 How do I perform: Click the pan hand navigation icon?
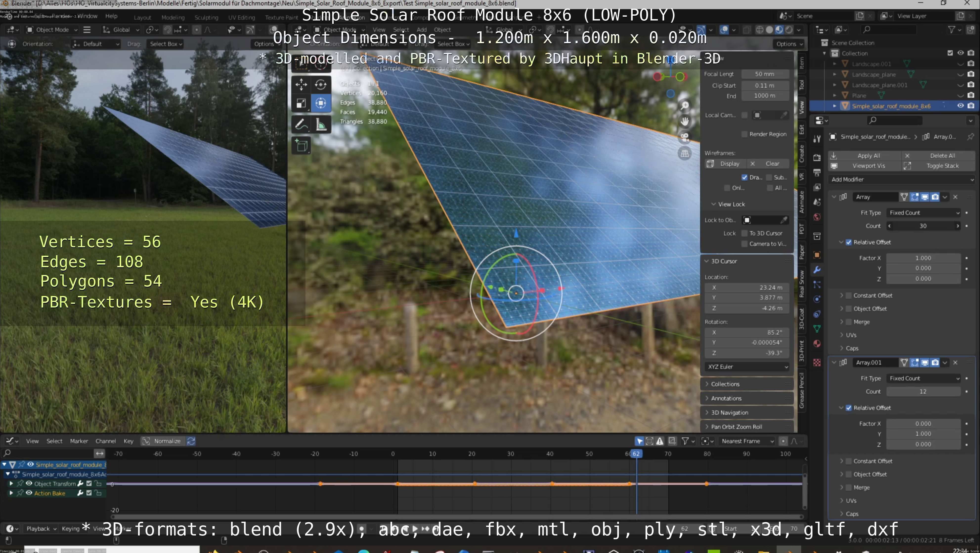684,121
